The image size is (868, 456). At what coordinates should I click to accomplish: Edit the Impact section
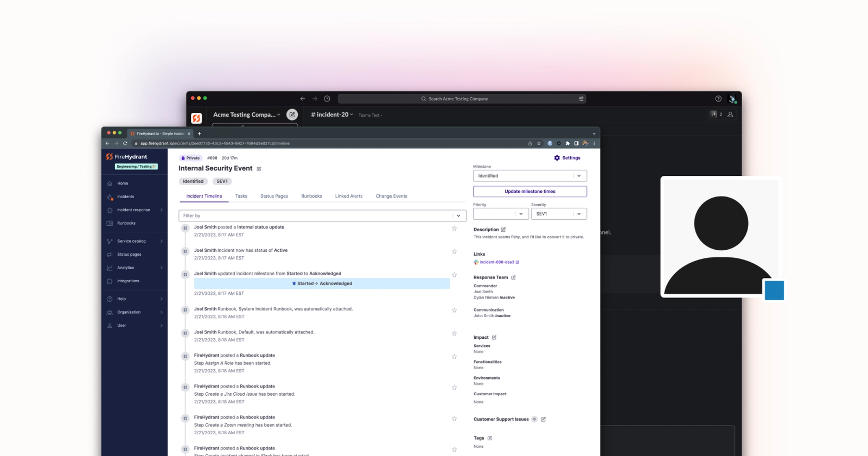tap(494, 338)
